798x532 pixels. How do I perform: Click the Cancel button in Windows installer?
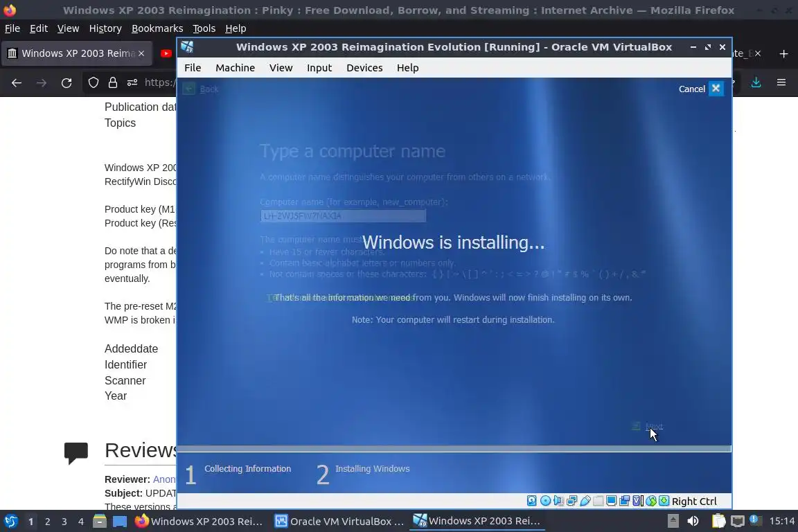(x=701, y=89)
